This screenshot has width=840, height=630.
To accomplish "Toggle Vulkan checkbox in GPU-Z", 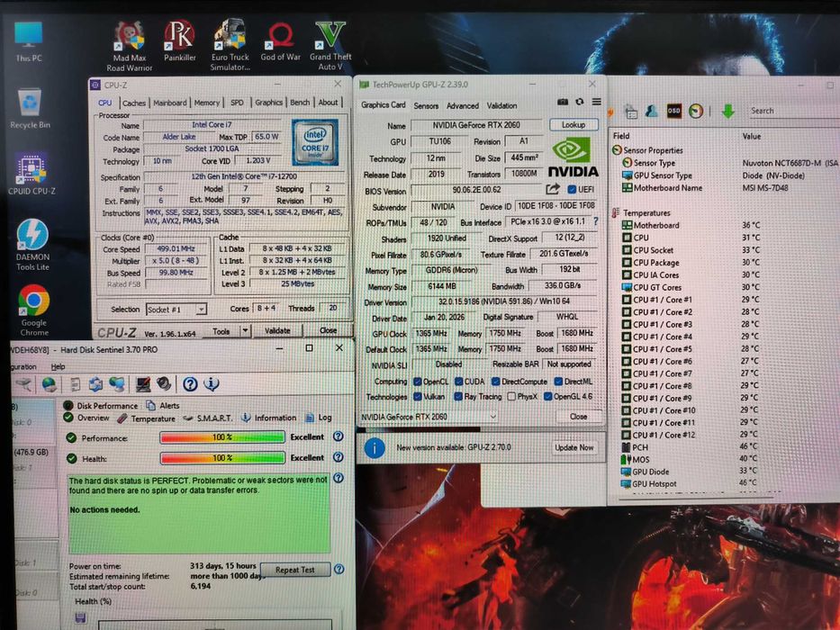I will click(418, 396).
